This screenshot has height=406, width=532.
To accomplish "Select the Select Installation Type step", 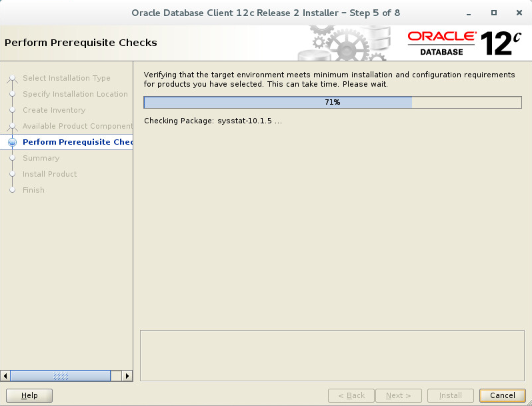I will click(x=67, y=78).
